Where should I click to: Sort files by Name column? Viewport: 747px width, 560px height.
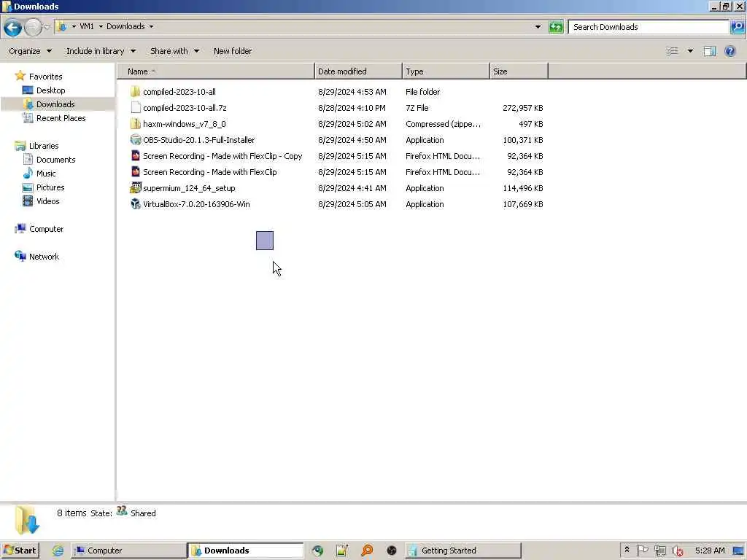(x=216, y=71)
